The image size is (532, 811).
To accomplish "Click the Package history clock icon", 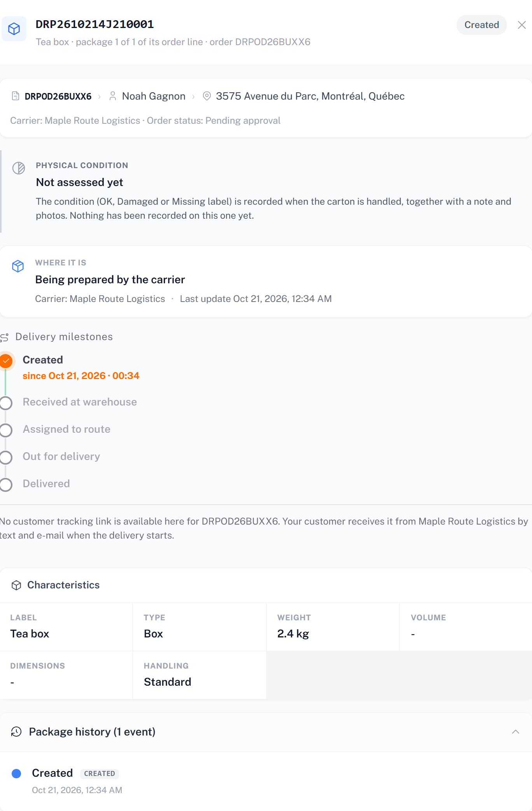I will coord(16,732).
